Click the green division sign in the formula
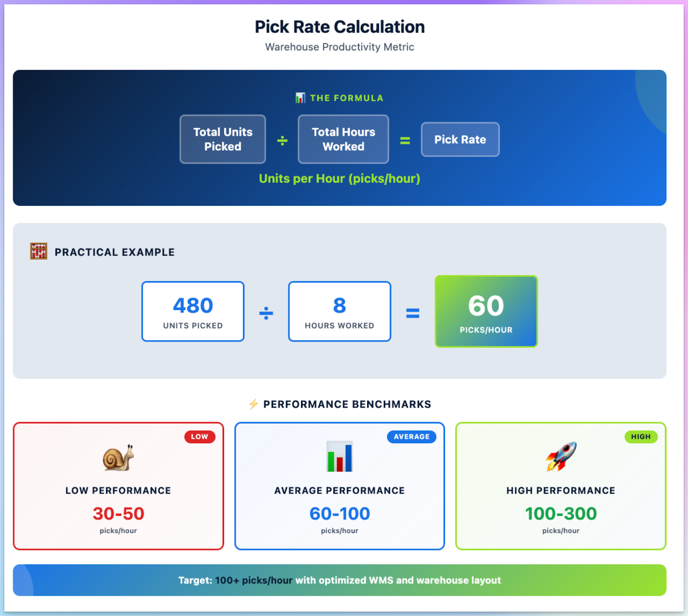 click(282, 140)
